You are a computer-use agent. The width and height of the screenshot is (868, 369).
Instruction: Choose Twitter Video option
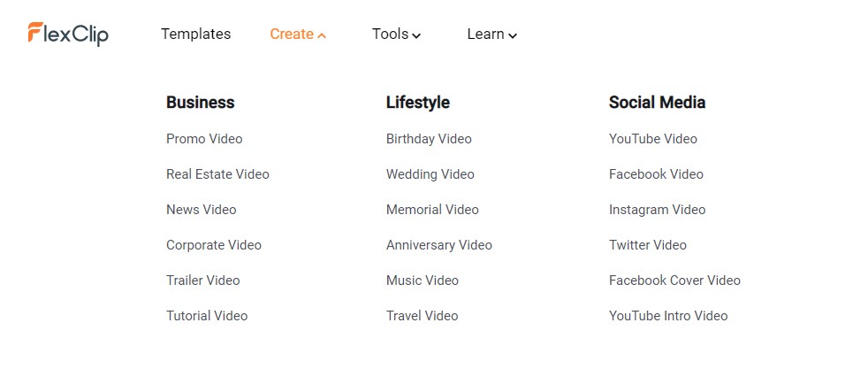[648, 245]
